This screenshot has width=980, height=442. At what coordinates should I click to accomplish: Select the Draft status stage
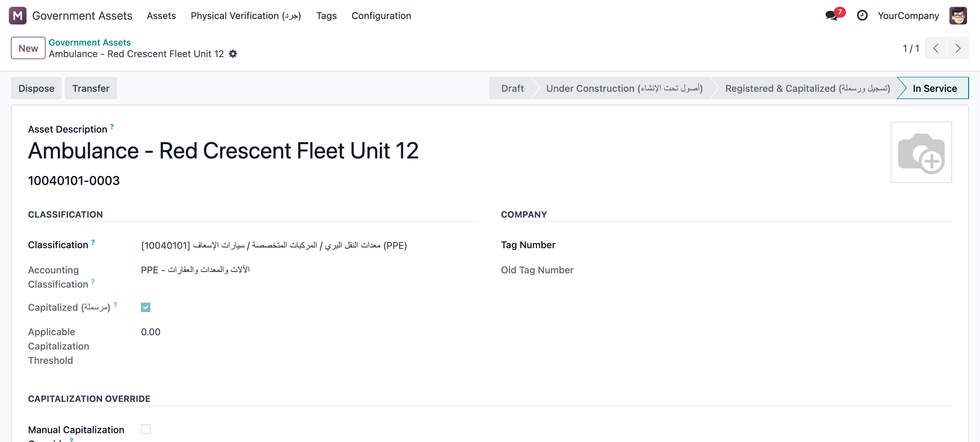[x=512, y=88]
